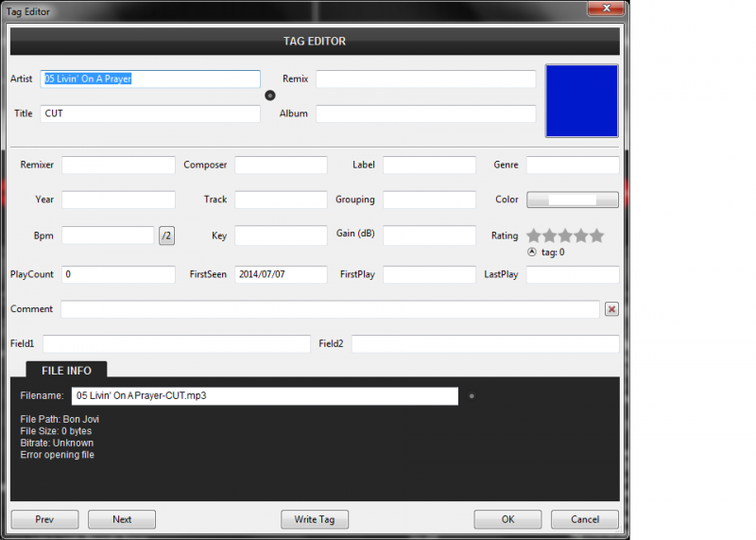Set rating to one star

pyautogui.click(x=534, y=235)
